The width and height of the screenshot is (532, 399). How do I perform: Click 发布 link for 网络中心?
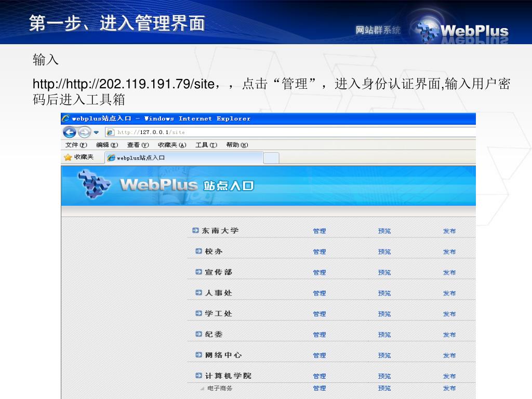tap(449, 355)
